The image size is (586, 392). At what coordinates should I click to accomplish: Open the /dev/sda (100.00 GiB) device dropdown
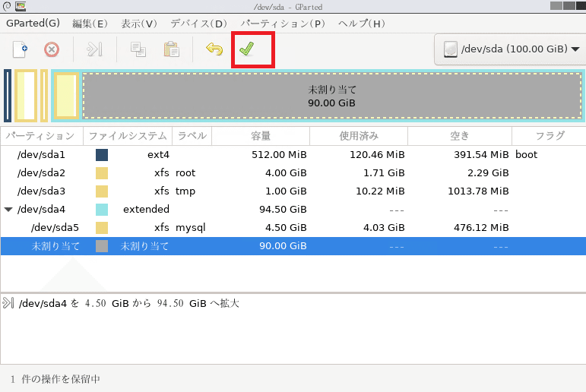pyautogui.click(x=510, y=49)
